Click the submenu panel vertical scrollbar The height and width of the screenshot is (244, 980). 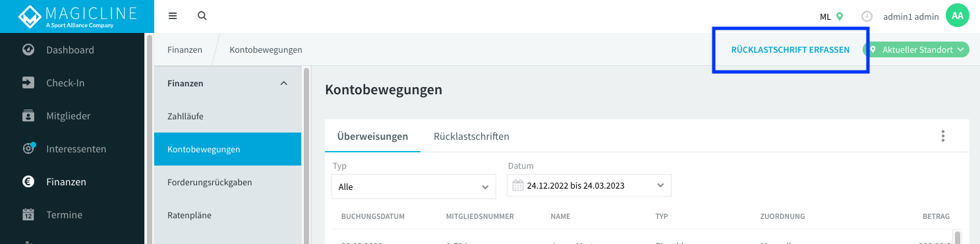[306, 155]
